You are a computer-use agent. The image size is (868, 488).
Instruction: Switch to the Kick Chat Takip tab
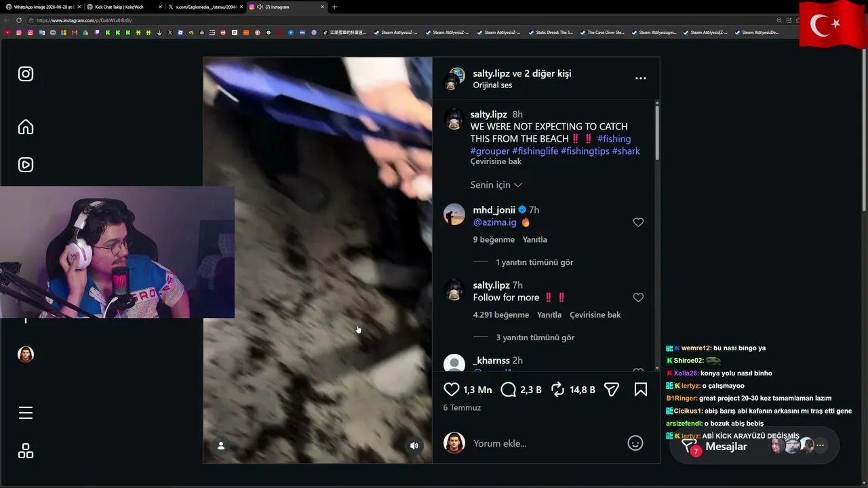click(124, 7)
